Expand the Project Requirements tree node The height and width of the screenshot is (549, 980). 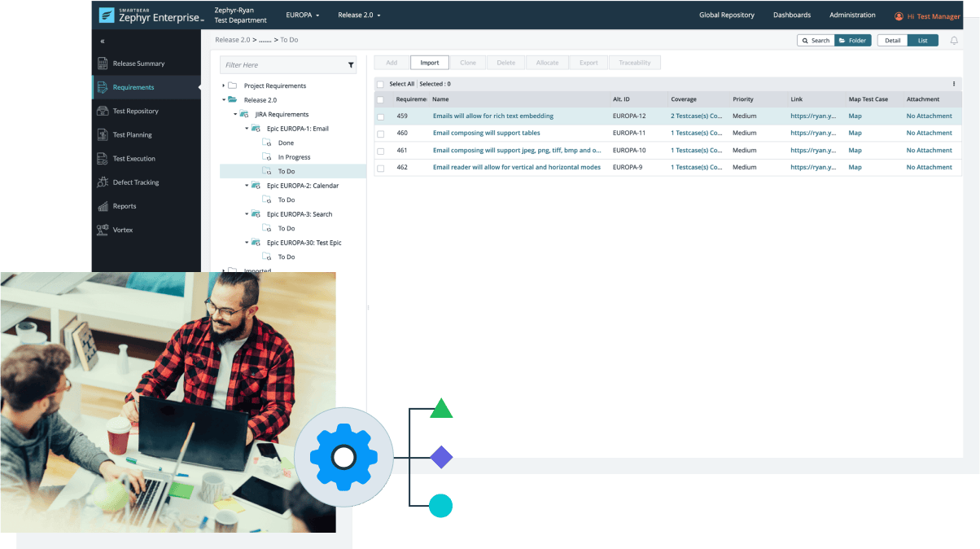pyautogui.click(x=223, y=86)
